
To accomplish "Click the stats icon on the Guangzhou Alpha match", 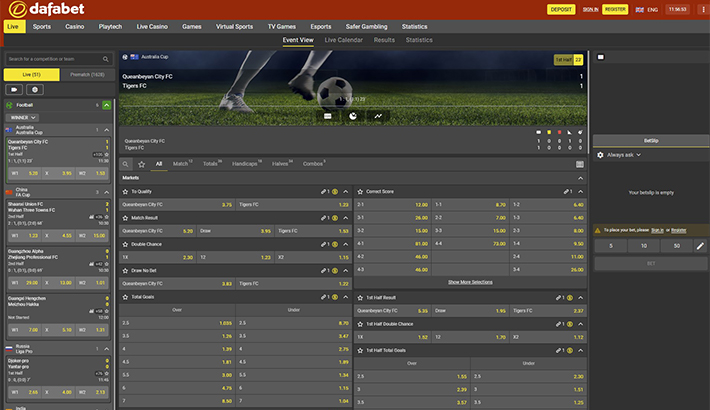I will [92, 264].
